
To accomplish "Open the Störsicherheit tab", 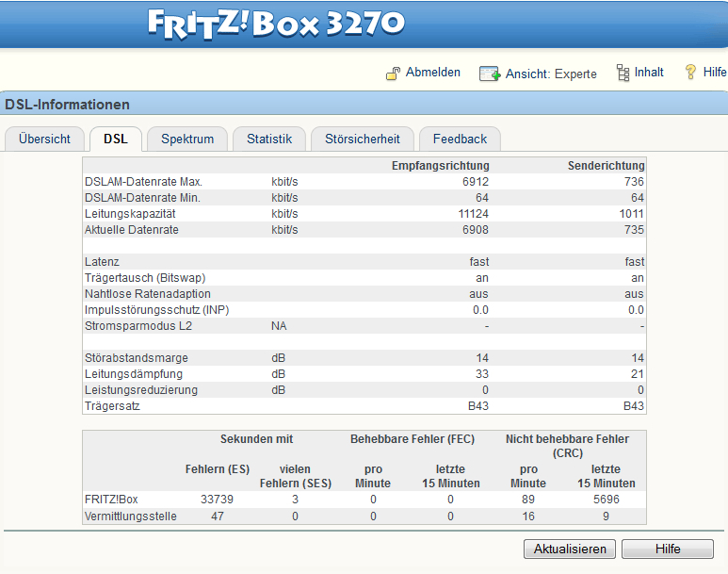I will 363,139.
